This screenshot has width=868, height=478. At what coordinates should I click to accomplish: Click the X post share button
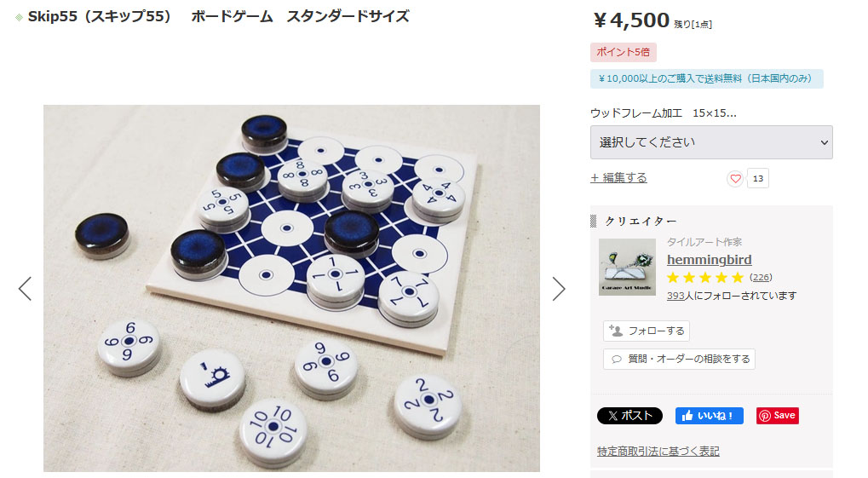(629, 416)
